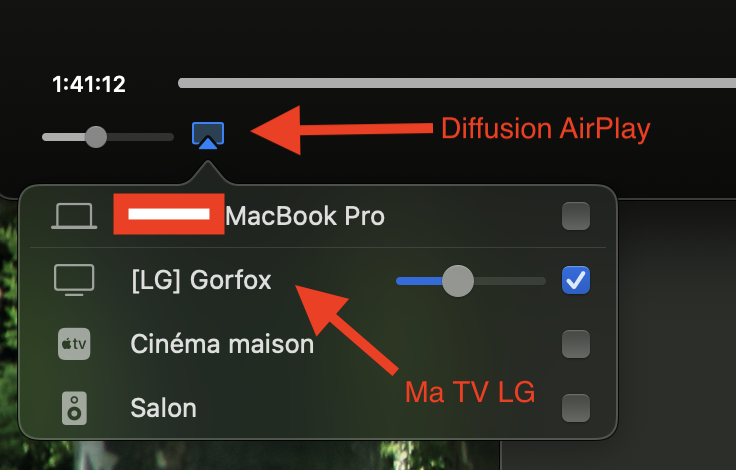The image size is (736, 470).
Task: Choose Cinéma maison from the list
Action: [222, 345]
